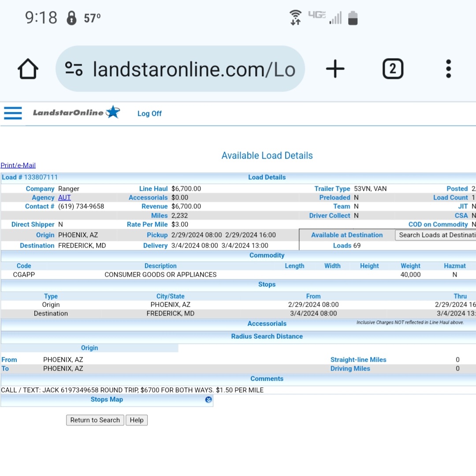Screen dimensions: 476x476
Task: Tap the browser home icon
Action: 28,69
